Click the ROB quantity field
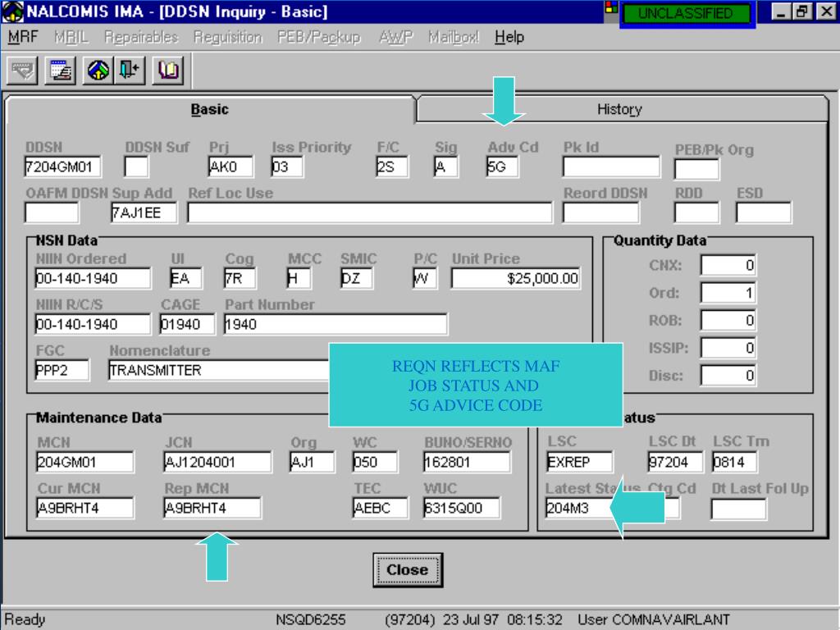The height and width of the screenshot is (630, 840). pos(728,321)
